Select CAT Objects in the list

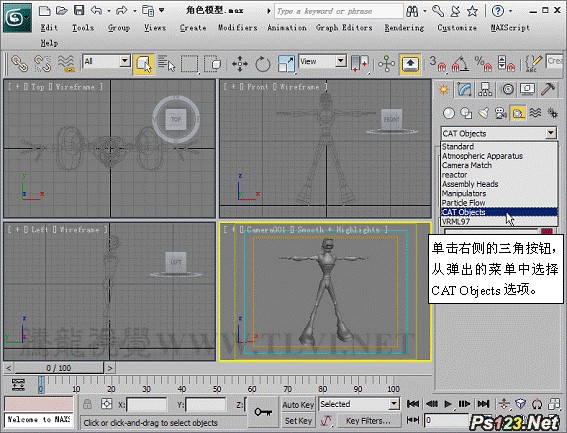coord(499,212)
